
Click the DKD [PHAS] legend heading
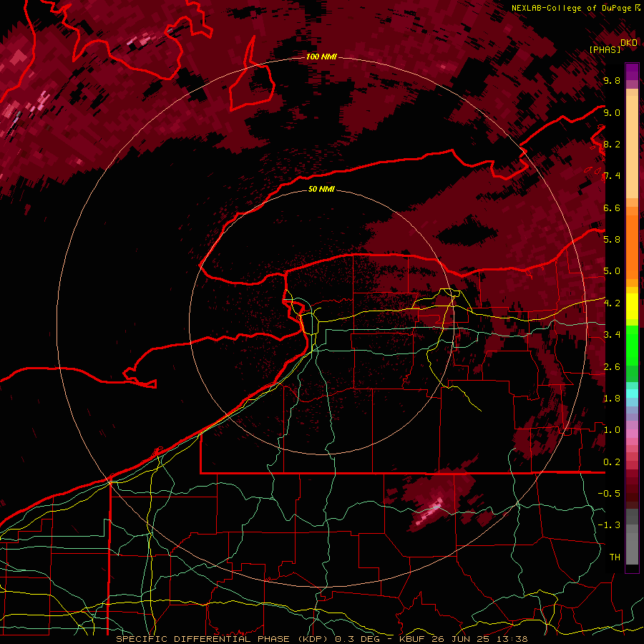(613, 47)
